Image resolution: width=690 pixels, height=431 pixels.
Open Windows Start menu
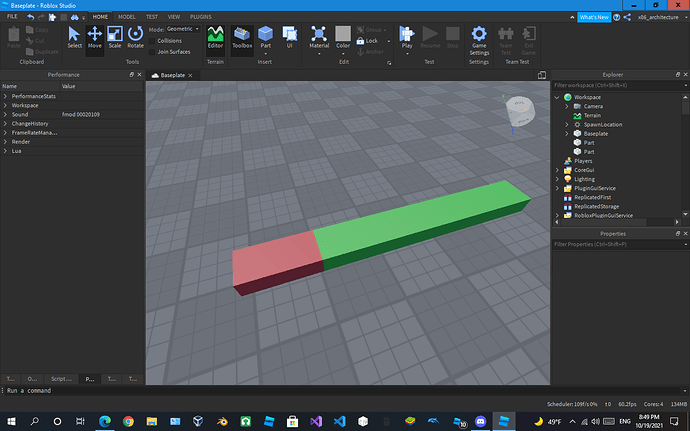[x=11, y=421]
